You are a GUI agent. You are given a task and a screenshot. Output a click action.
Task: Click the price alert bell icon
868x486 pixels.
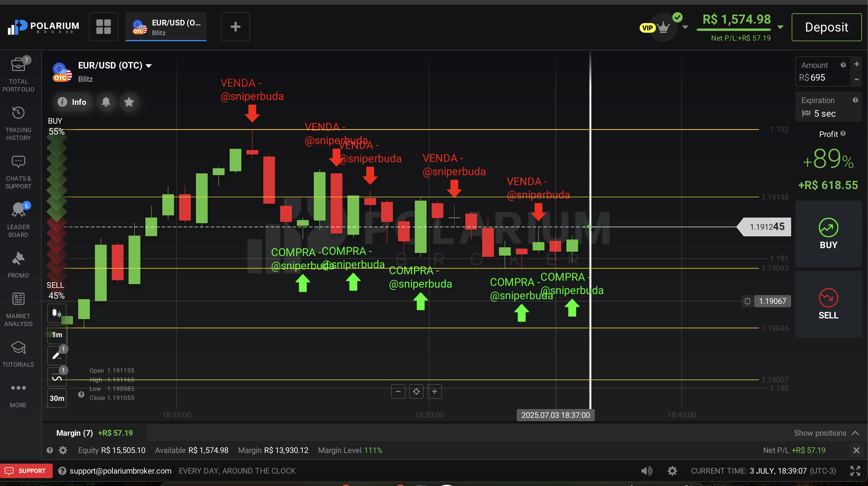106,102
